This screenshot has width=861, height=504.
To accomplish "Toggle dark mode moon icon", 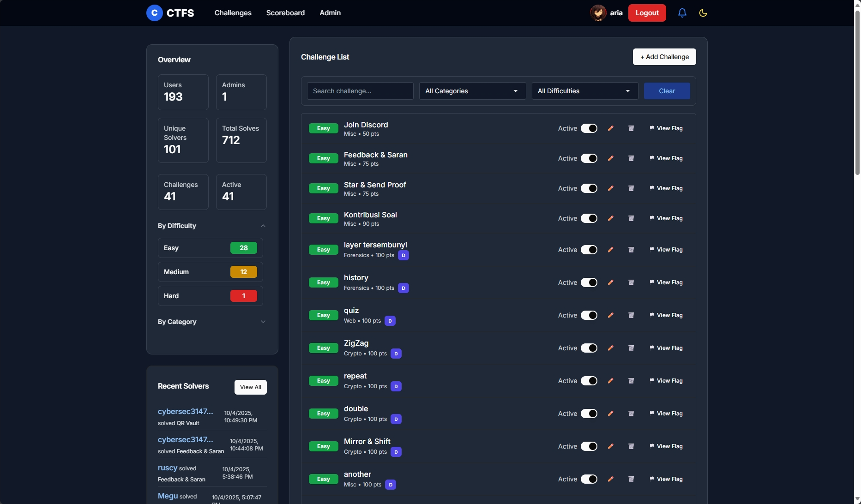I will 703,13.
